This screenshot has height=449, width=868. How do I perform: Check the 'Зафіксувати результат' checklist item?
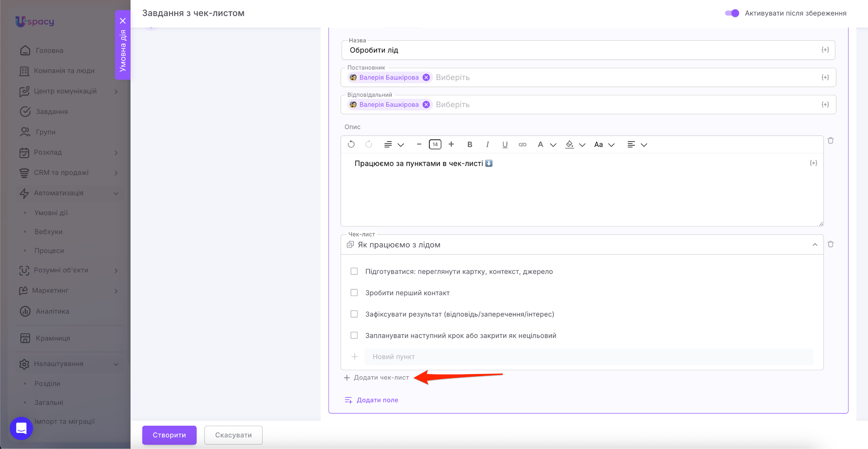354,314
